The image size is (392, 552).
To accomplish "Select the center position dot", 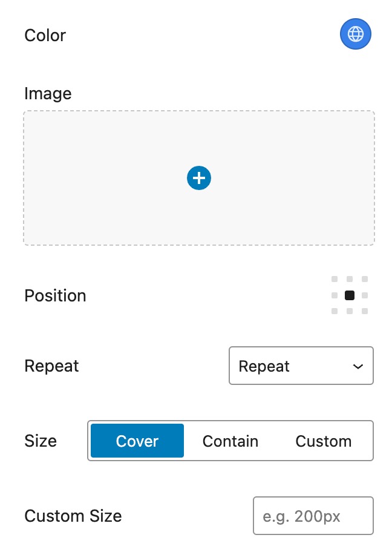I will 350,295.
